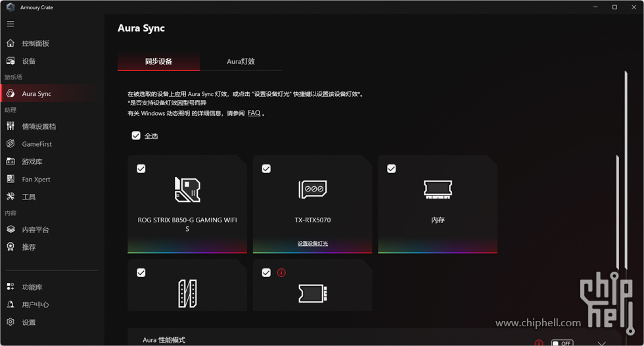The image size is (644, 346).
Task: Click red info icon on SSD card
Action: pos(281,272)
